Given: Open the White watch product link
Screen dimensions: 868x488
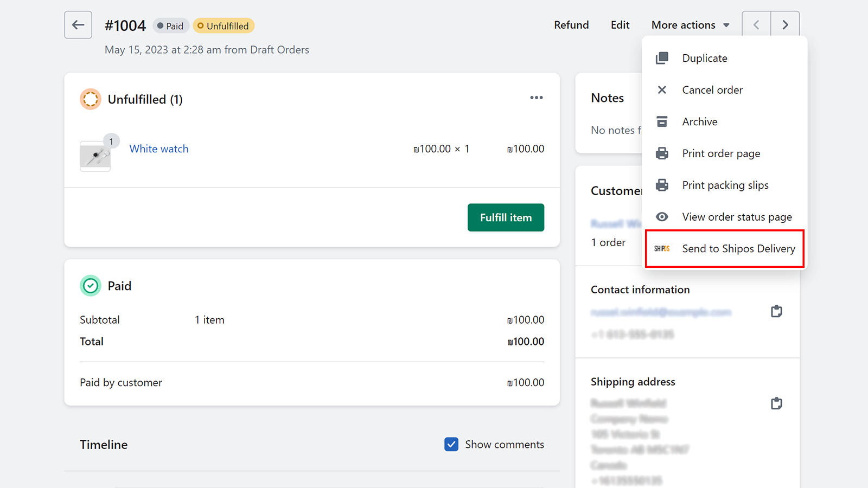Looking at the screenshot, I should click(158, 149).
